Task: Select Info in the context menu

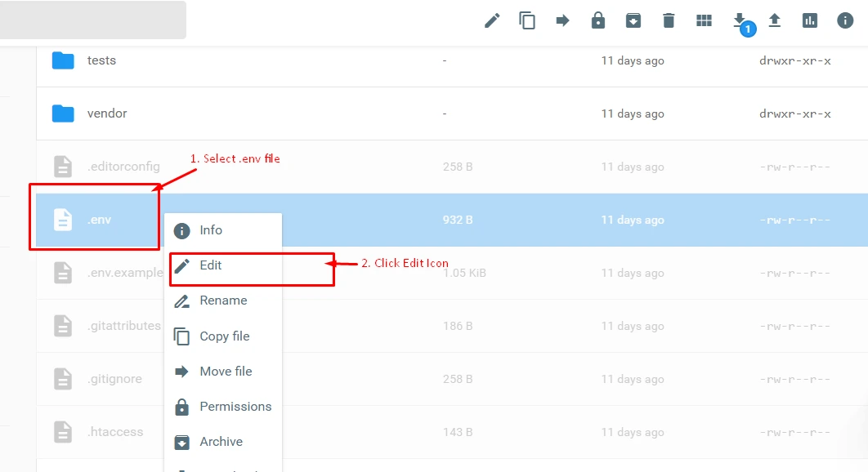Action: tap(210, 230)
